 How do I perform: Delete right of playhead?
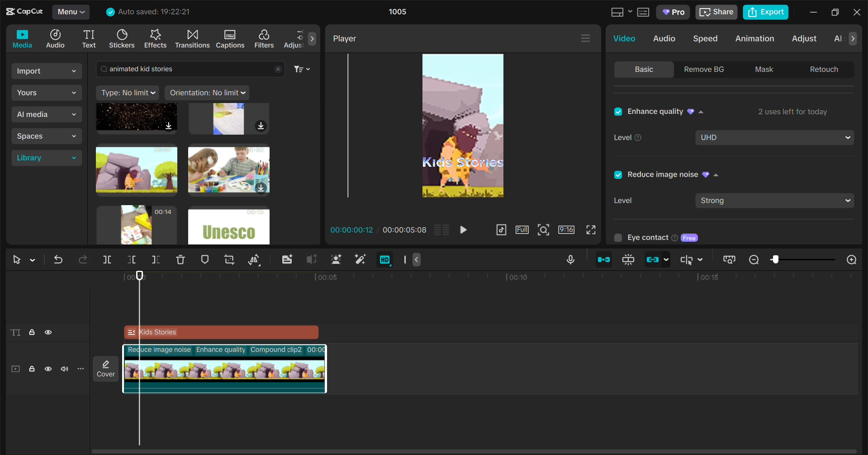coord(156,259)
